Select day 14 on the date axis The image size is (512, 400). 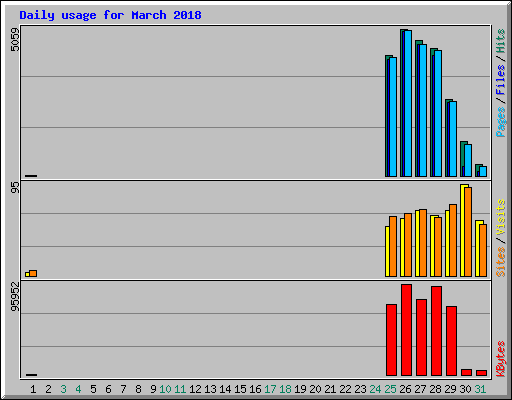[x=225, y=389]
